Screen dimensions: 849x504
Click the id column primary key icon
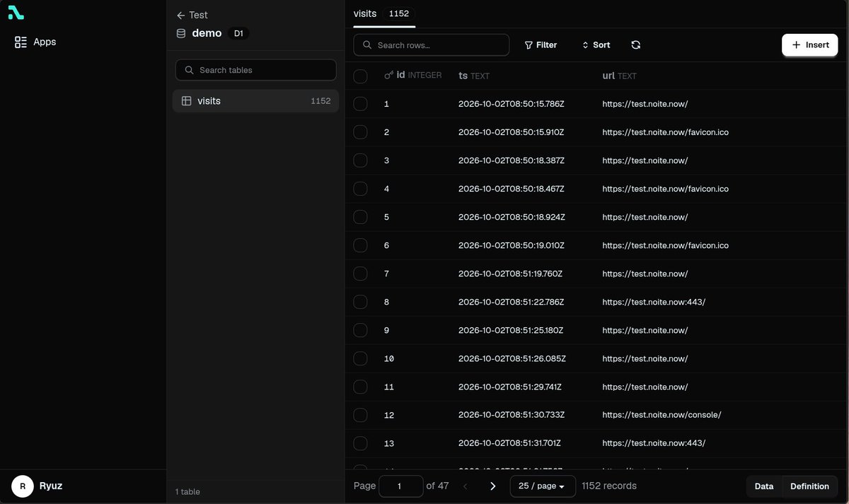point(388,75)
